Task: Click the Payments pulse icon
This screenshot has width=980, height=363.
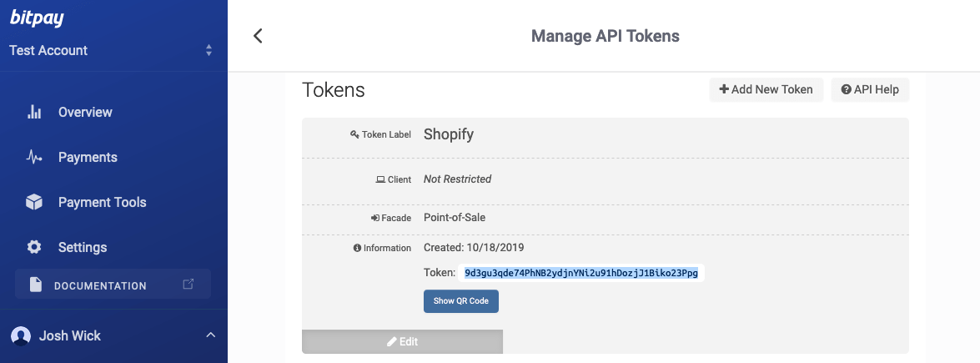Action: coord(34,157)
